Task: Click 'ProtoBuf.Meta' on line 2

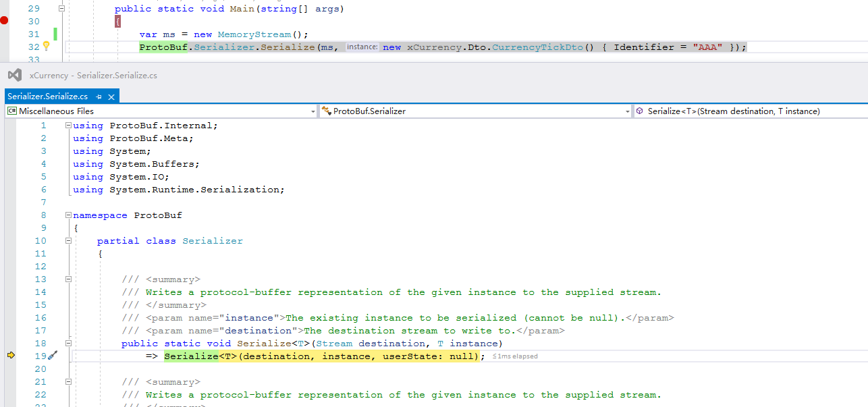Action: coord(151,138)
